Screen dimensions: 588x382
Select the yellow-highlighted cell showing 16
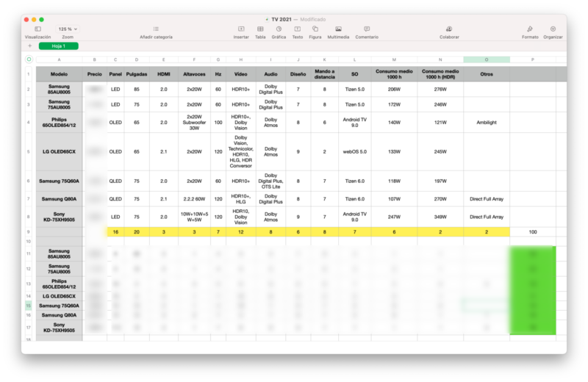point(115,231)
